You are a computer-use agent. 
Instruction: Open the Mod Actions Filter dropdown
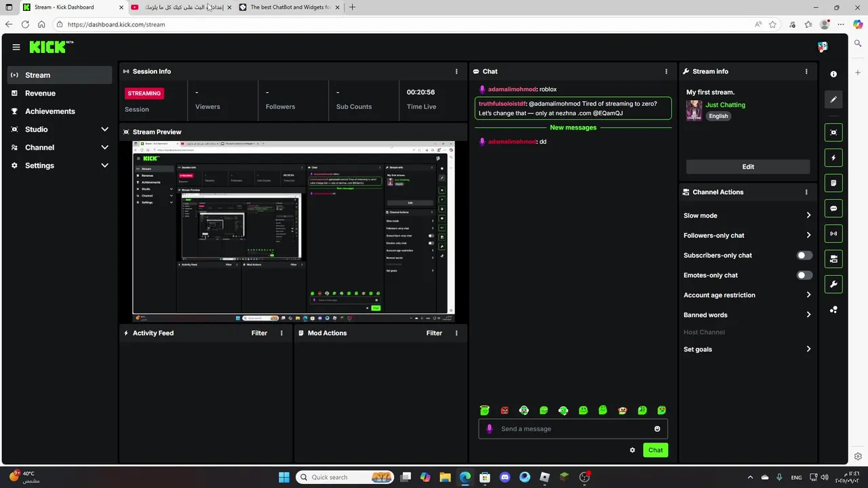click(x=434, y=333)
